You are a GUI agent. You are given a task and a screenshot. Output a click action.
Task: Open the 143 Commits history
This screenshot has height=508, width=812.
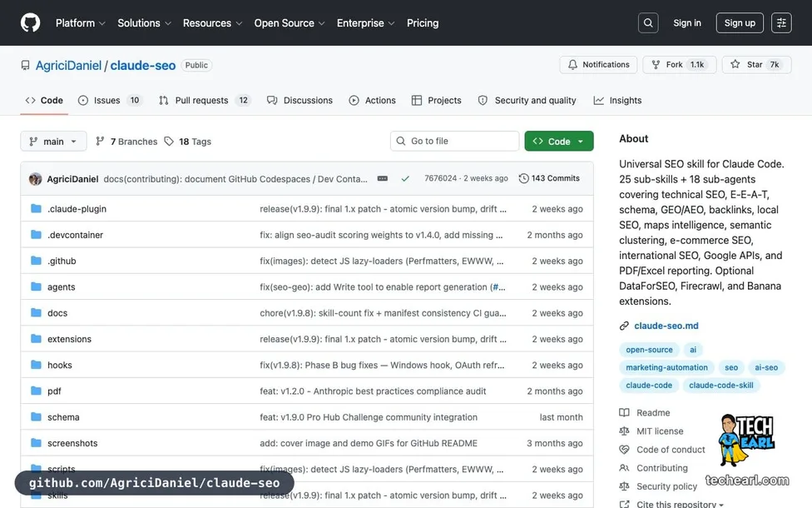549,178
